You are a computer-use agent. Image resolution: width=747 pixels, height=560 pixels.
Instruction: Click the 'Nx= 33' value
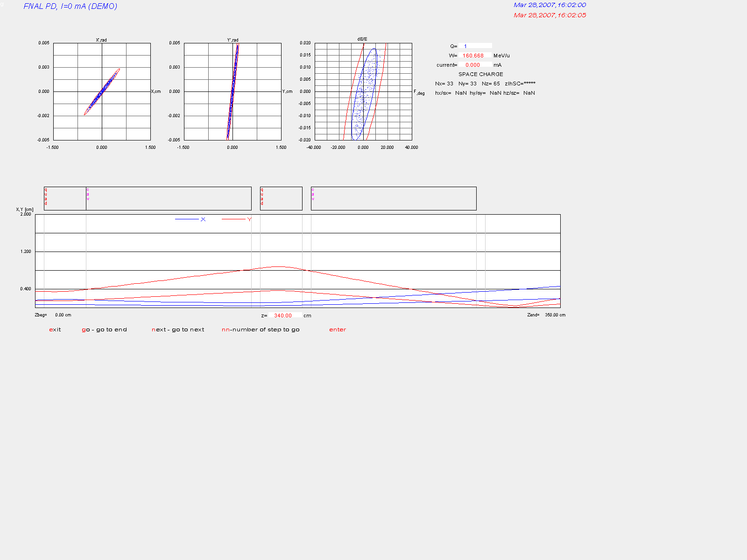444,84
